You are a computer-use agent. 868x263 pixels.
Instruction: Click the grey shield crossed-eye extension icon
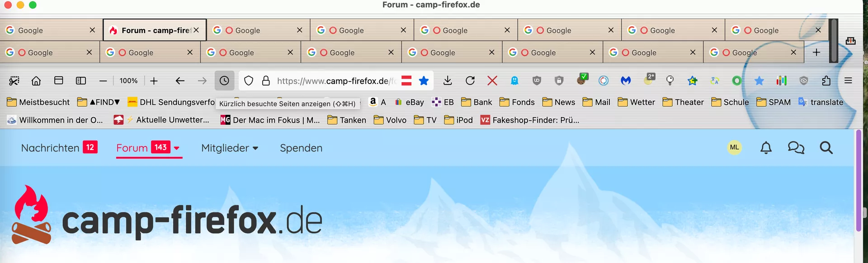point(803,81)
